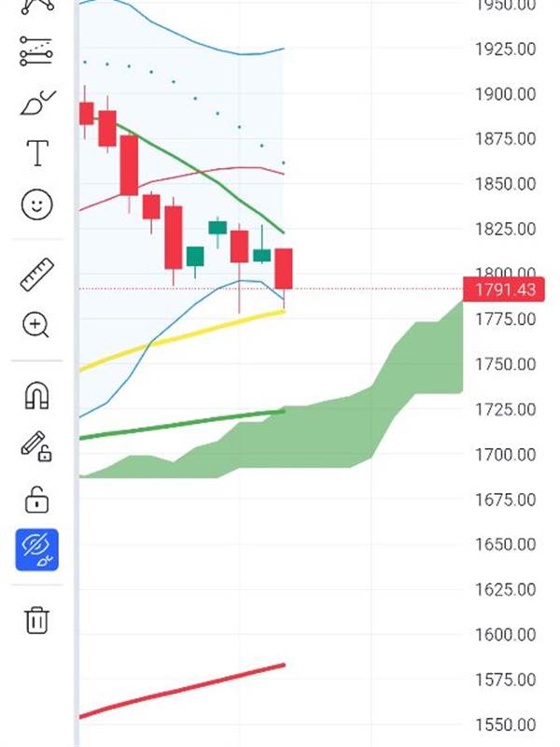
Task: Delete drawings with the trash icon
Action: 36,619
